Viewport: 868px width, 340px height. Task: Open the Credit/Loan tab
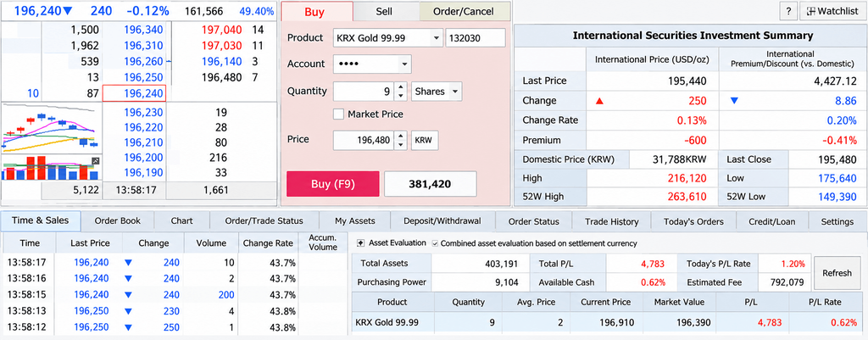tap(771, 221)
